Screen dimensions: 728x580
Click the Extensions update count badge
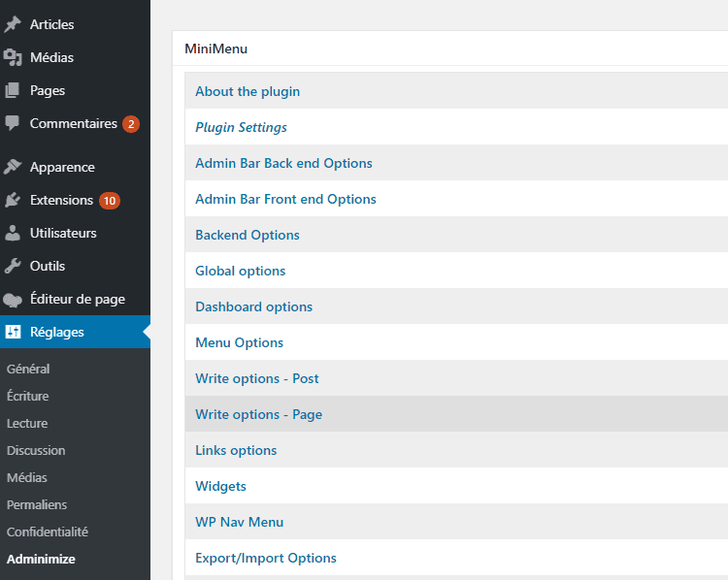[110, 201]
